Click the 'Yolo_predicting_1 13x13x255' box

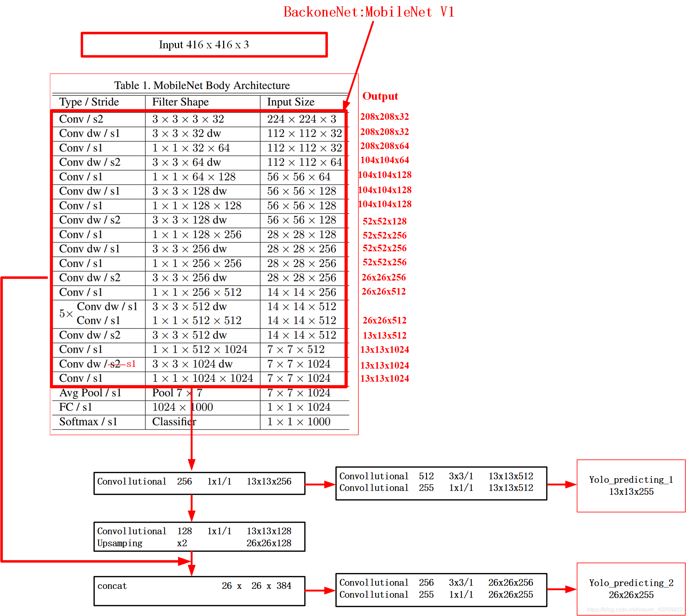pos(631,486)
